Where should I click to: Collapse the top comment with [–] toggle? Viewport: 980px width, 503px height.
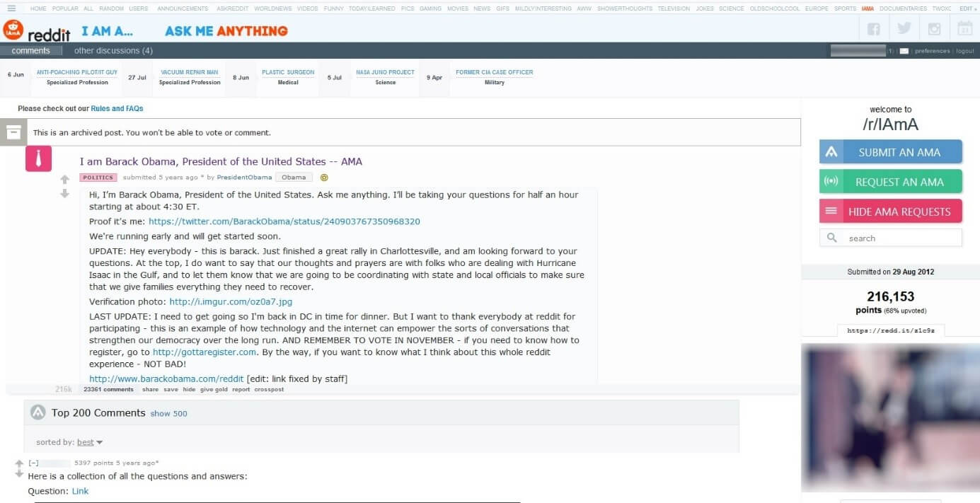click(33, 463)
